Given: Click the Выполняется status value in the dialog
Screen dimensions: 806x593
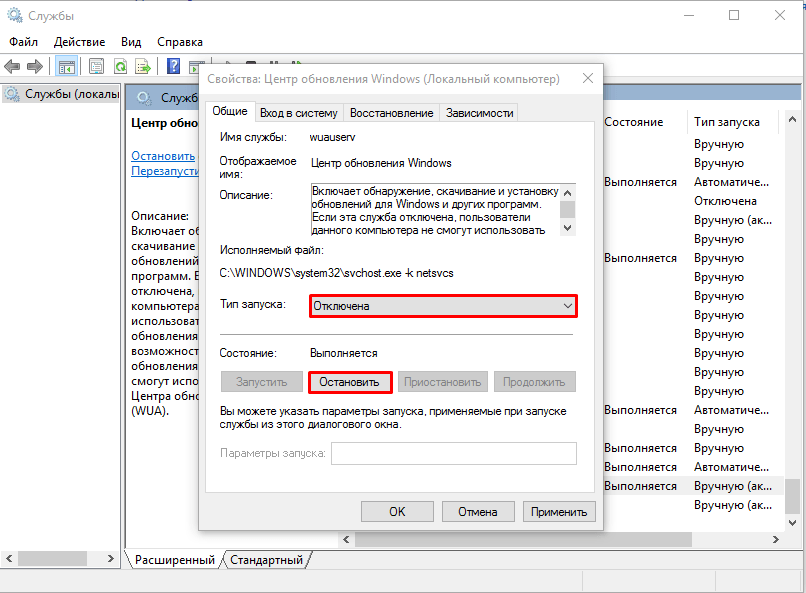Looking at the screenshot, I should [343, 353].
